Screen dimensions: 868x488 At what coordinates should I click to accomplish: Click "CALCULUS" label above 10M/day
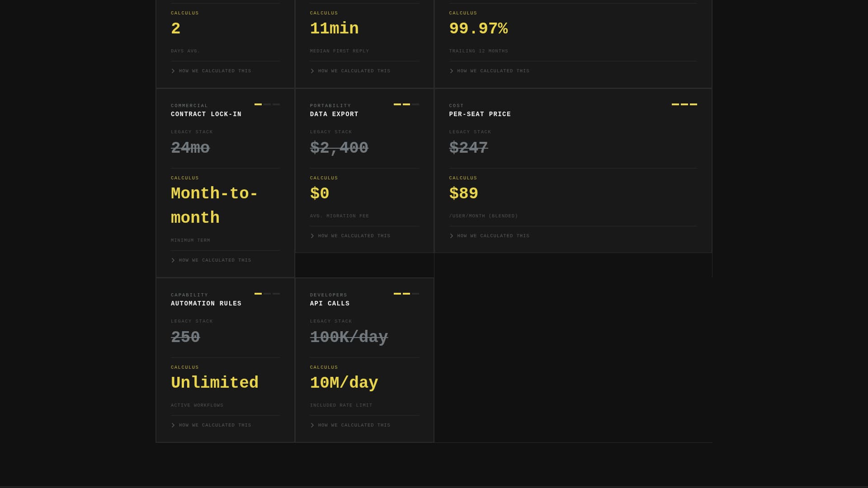(324, 367)
